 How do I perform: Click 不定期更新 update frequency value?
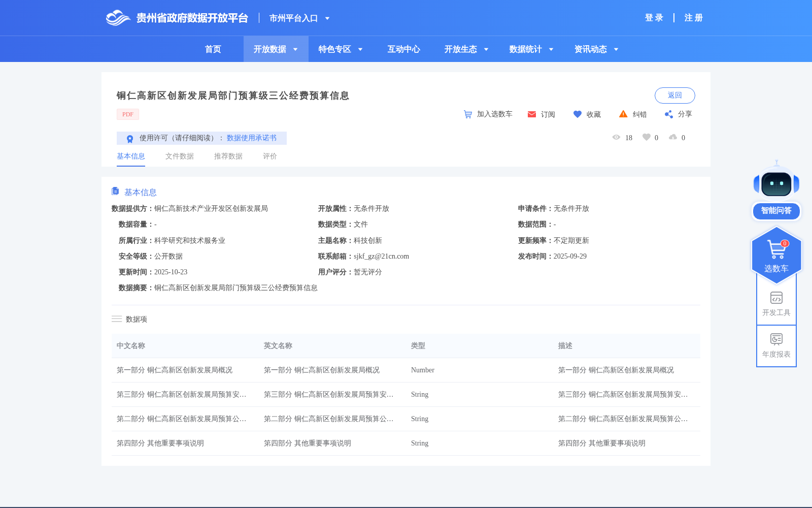[x=571, y=241]
